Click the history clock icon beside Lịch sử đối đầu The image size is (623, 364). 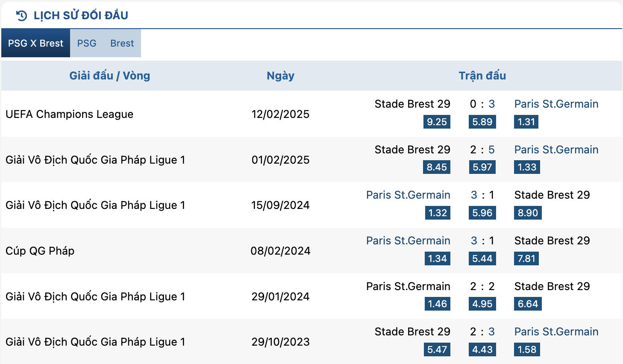21,16
